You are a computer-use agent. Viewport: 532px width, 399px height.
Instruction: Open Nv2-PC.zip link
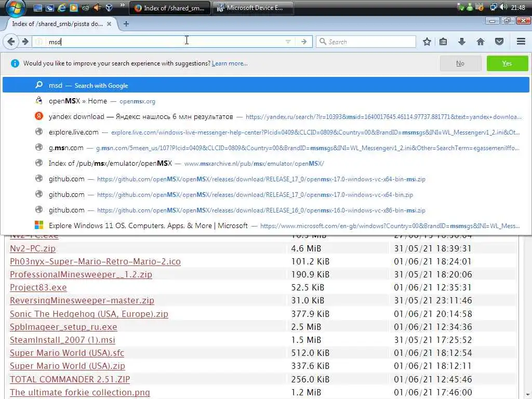[33, 249]
